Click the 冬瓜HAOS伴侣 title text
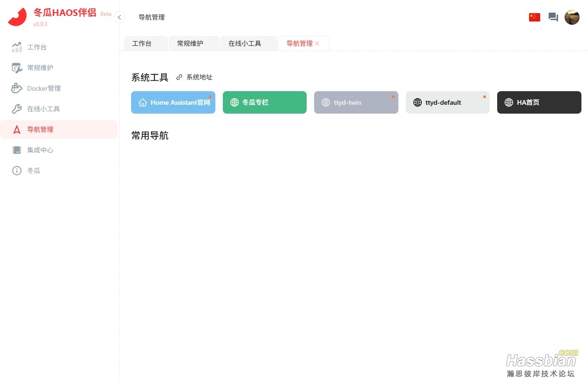This screenshot has height=382, width=588. 65,13
